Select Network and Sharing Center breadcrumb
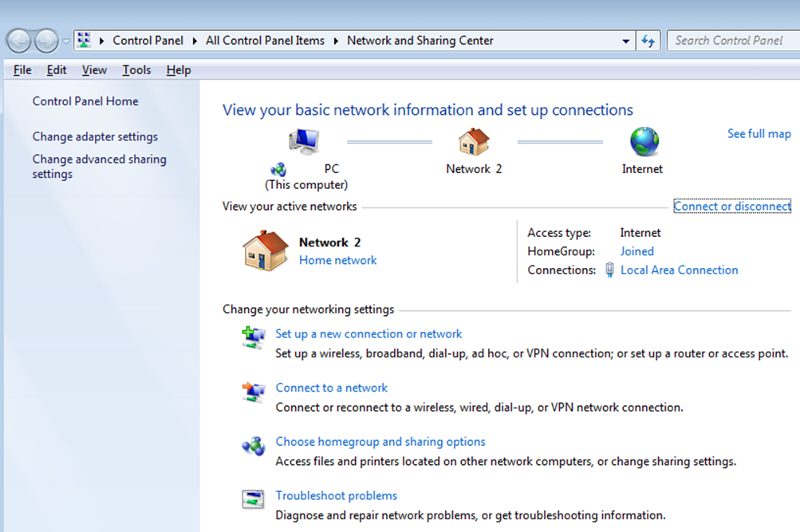Screen dimensions: 800x532 point(420,41)
